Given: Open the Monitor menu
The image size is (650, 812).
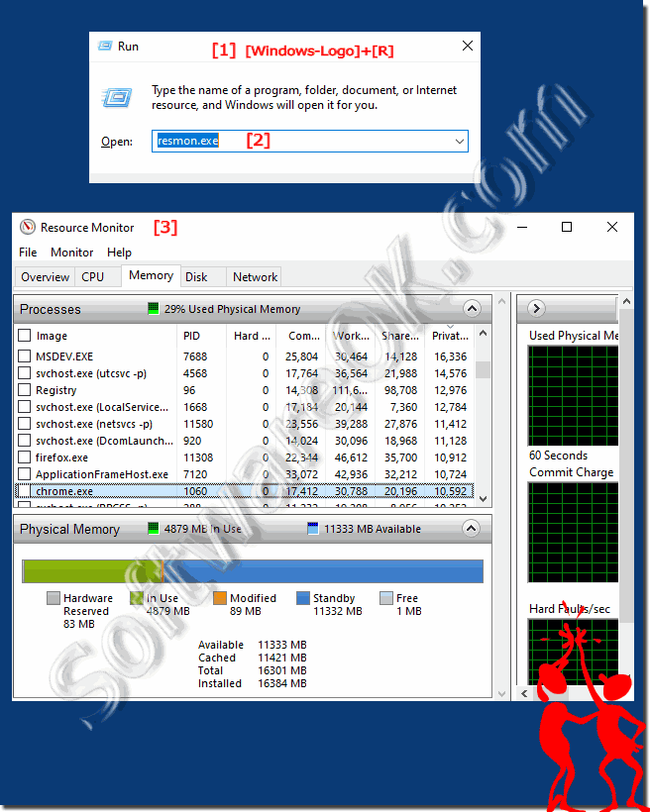Looking at the screenshot, I should click(x=72, y=253).
